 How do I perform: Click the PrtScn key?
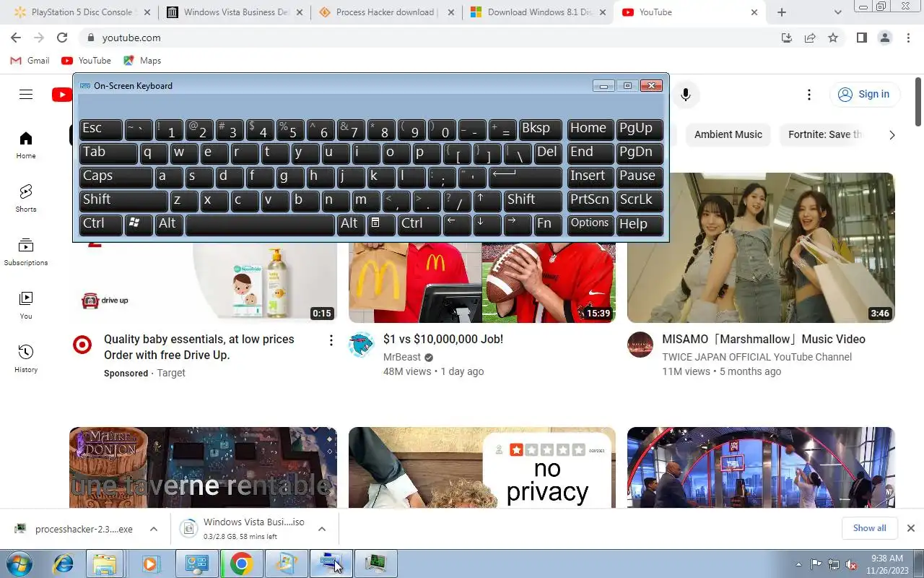tap(590, 201)
